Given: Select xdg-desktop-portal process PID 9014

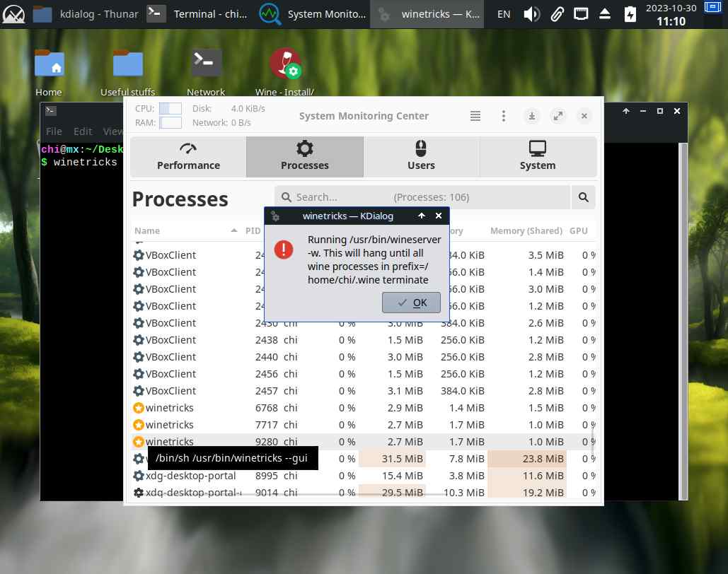Looking at the screenshot, I should 363,492.
